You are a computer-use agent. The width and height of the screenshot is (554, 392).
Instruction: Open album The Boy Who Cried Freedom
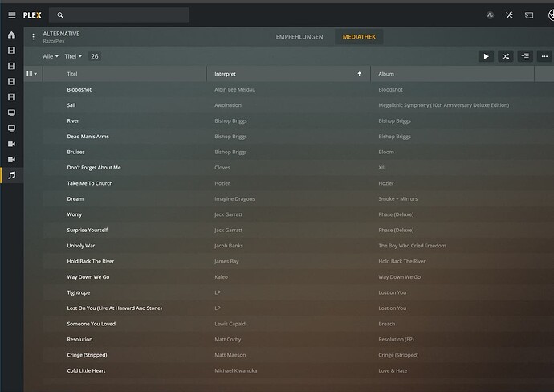[x=412, y=246]
